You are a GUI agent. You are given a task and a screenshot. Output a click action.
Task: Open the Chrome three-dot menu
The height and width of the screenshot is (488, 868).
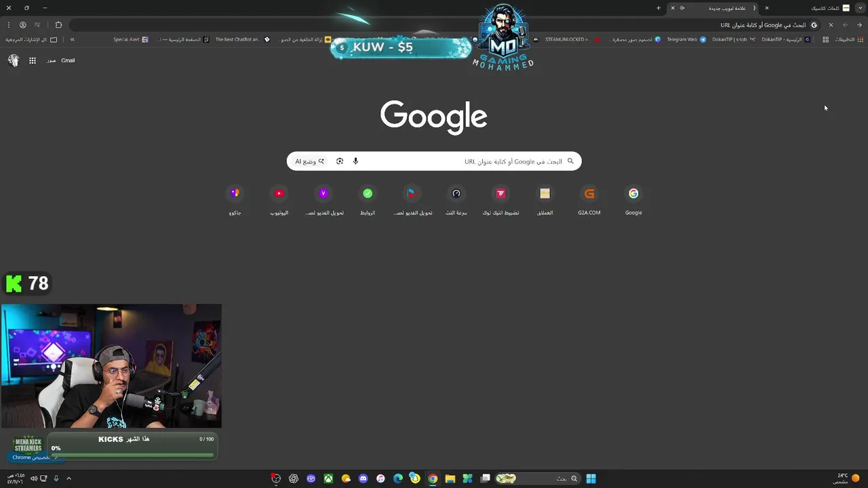click(9, 25)
